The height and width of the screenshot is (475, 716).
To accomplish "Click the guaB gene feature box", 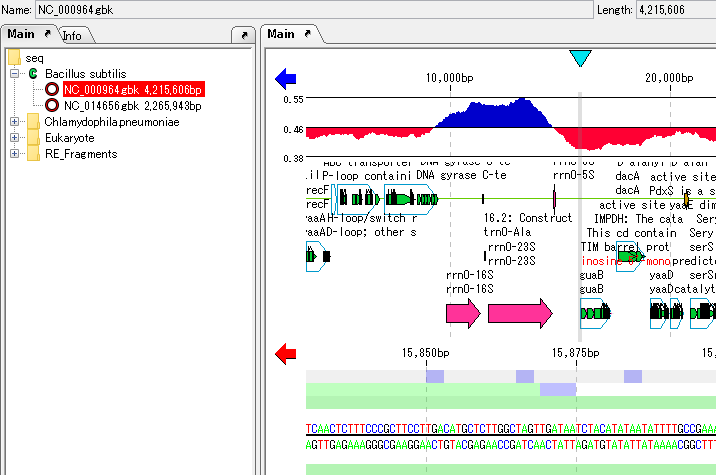I will tap(595, 313).
